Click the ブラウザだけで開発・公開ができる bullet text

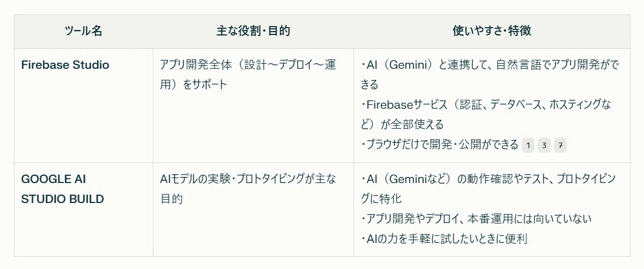(x=440, y=145)
